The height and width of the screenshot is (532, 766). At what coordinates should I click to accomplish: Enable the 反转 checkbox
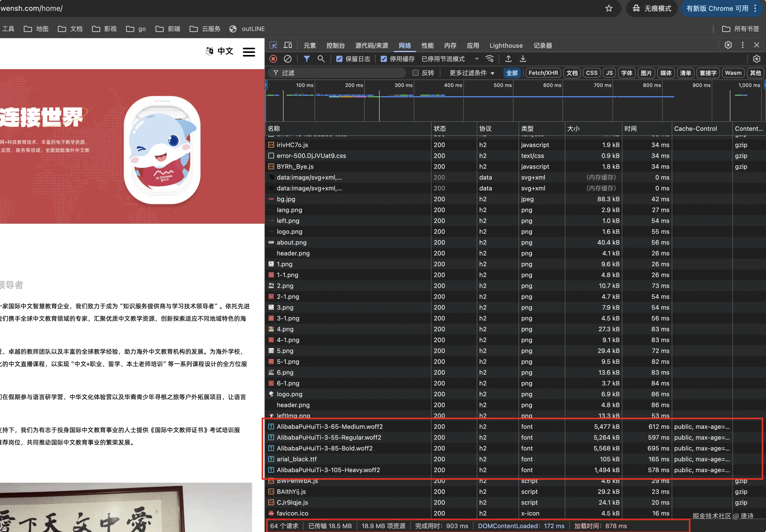pyautogui.click(x=415, y=73)
